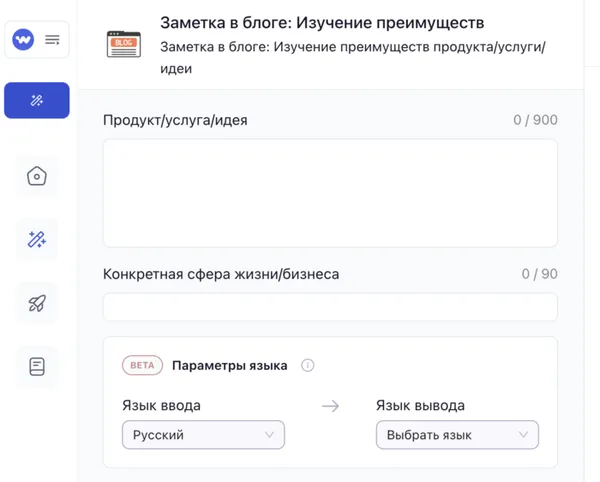Click the W logo icon

pos(24,40)
